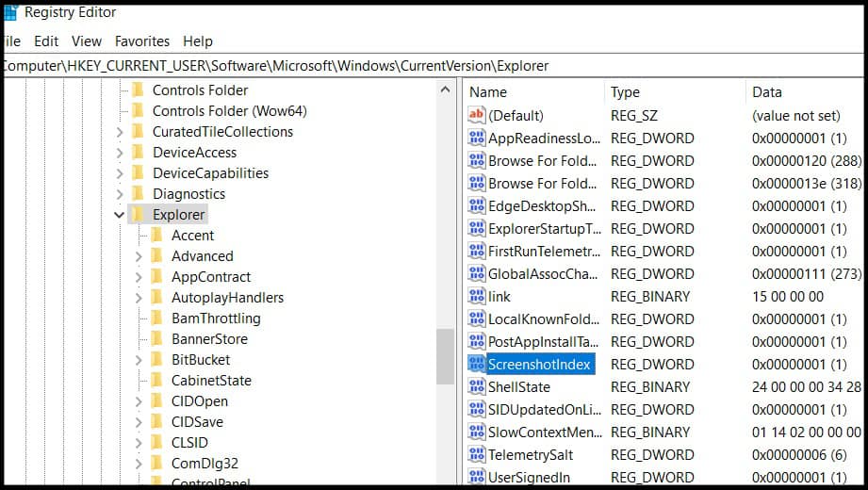The image size is (868, 490).
Task: Click the data cell 01 14 02 00 00 00
Action: pos(807,432)
